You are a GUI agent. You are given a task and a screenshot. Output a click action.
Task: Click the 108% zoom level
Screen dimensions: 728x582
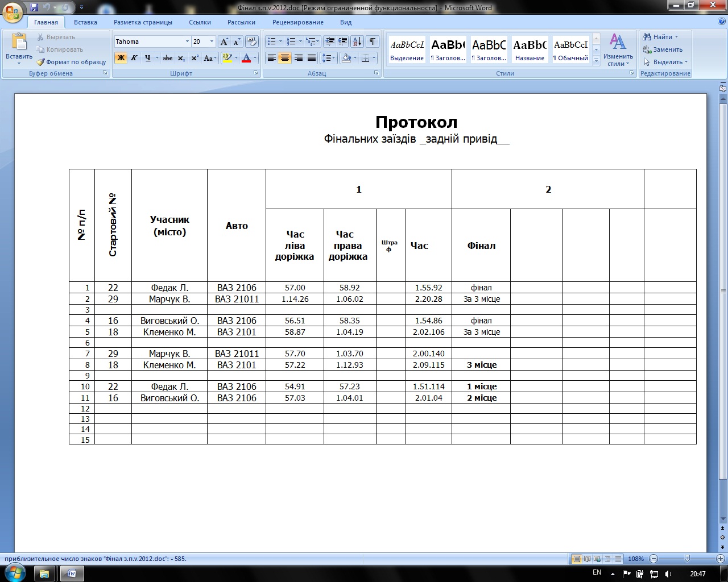636,559
